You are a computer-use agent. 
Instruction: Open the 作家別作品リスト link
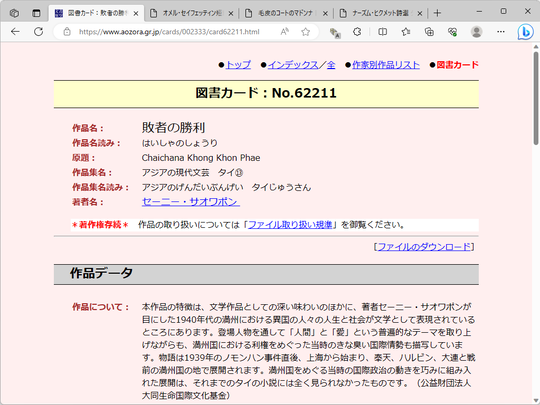(386, 65)
